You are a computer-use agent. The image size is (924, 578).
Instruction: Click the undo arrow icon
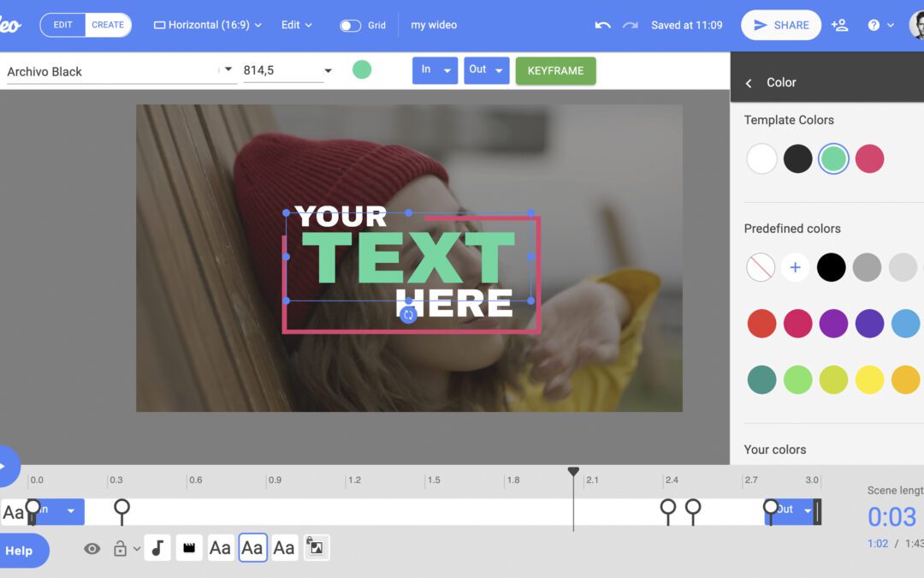pos(602,25)
